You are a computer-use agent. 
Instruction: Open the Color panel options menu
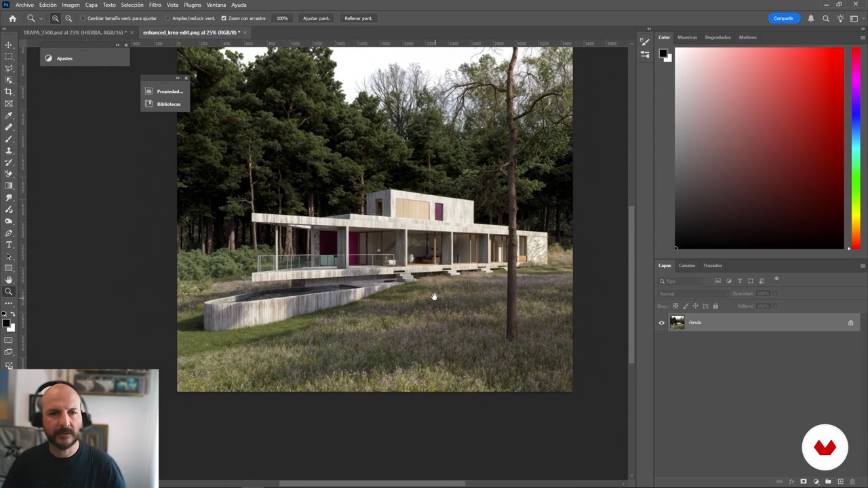(863, 37)
